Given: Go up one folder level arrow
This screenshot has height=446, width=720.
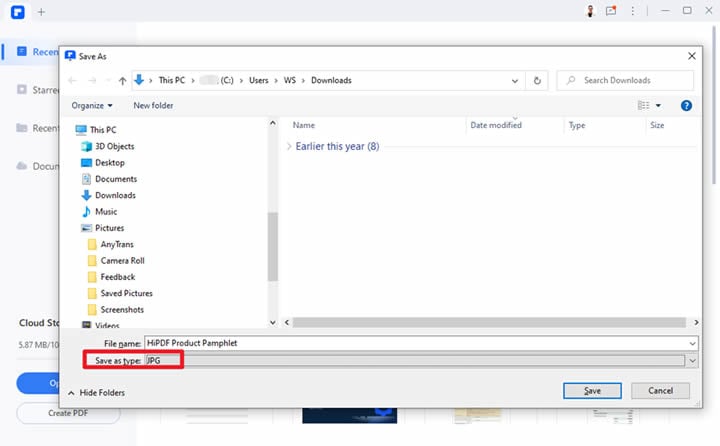Looking at the screenshot, I should tap(122, 81).
